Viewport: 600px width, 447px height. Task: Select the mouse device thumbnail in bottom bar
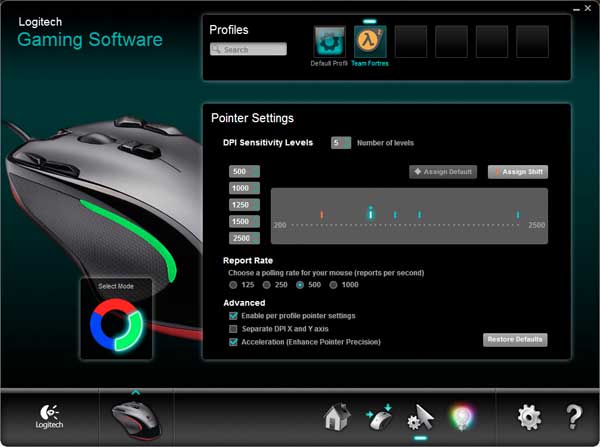(136, 420)
